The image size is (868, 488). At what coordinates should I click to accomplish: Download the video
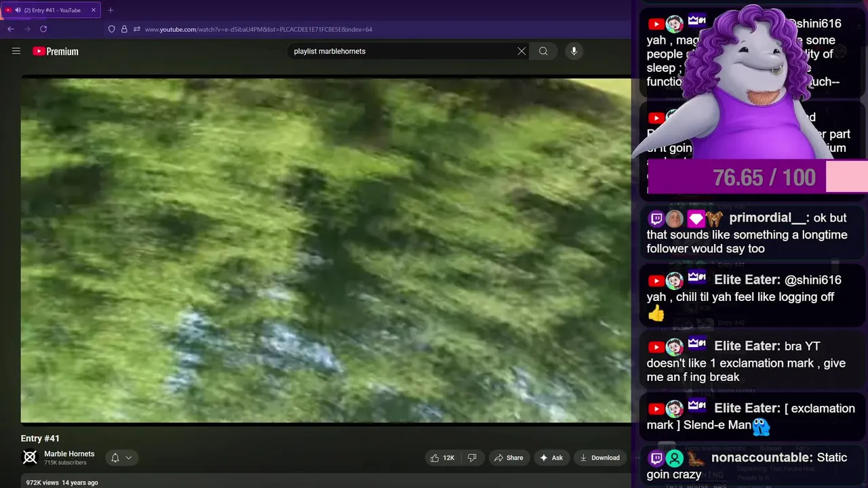599,457
